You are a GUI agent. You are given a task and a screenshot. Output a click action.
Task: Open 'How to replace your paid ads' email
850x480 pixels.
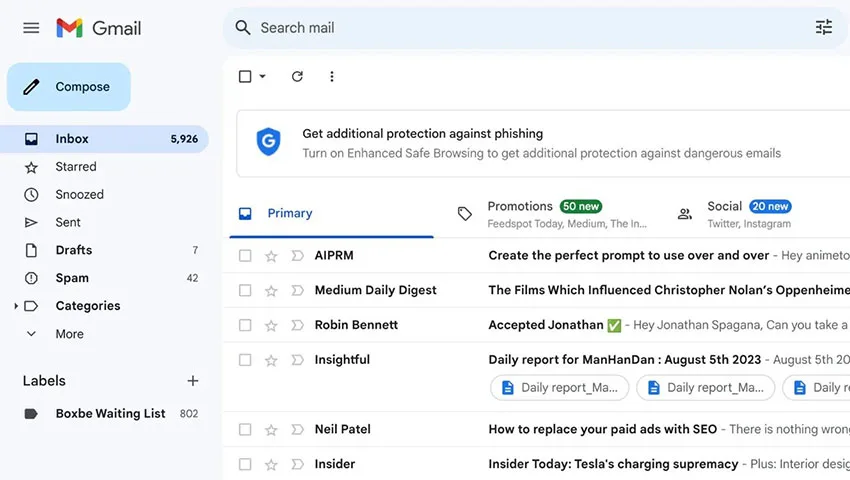coord(603,430)
